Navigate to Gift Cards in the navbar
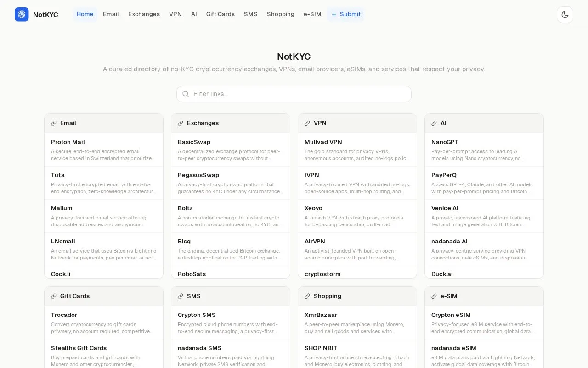Screen dimensions: 588x368 [x=220, y=14]
